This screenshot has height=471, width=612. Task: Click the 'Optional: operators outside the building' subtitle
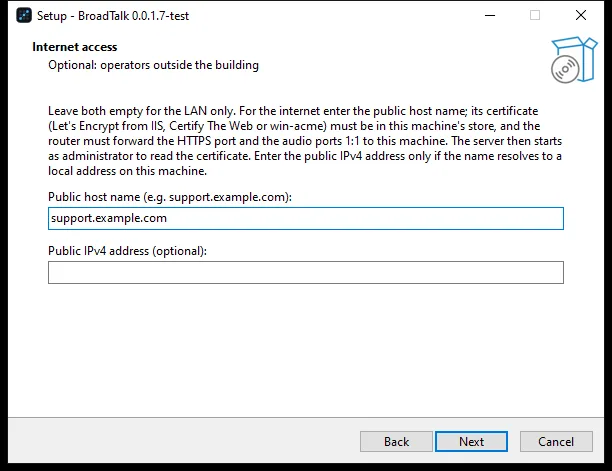pos(153,65)
